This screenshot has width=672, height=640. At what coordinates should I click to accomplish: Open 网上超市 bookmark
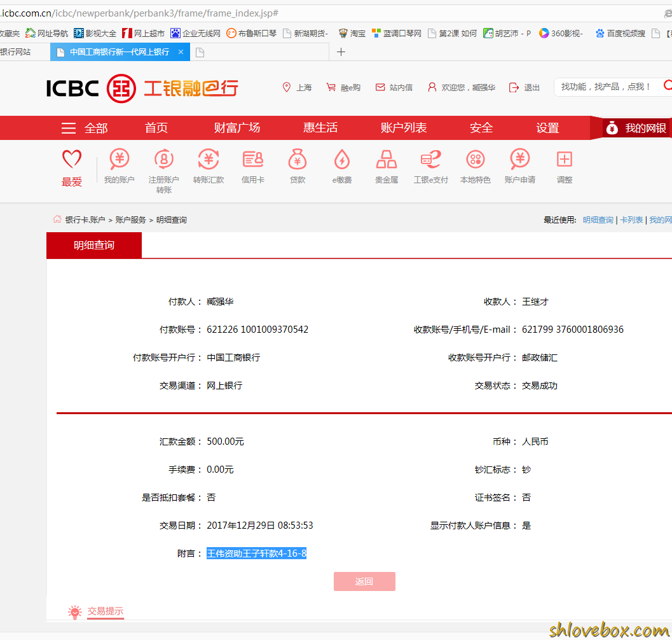(x=143, y=33)
